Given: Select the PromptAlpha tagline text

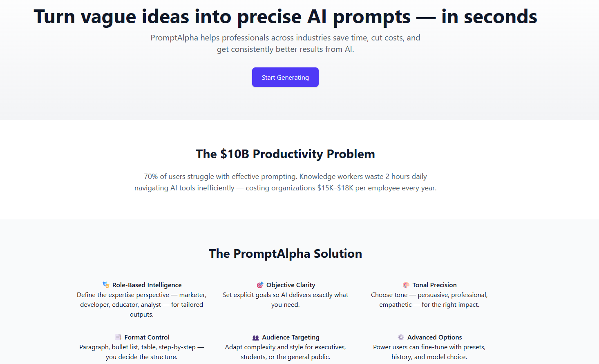Looking at the screenshot, I should (285, 43).
